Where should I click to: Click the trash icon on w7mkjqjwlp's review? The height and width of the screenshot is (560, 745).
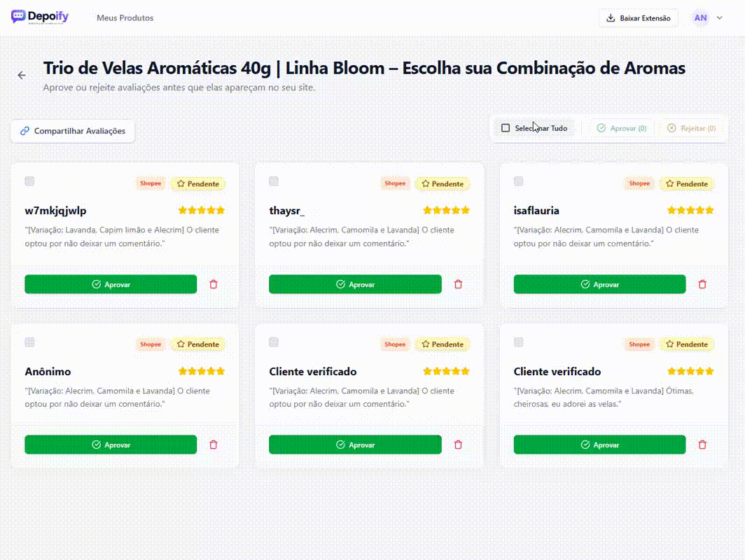coord(214,284)
